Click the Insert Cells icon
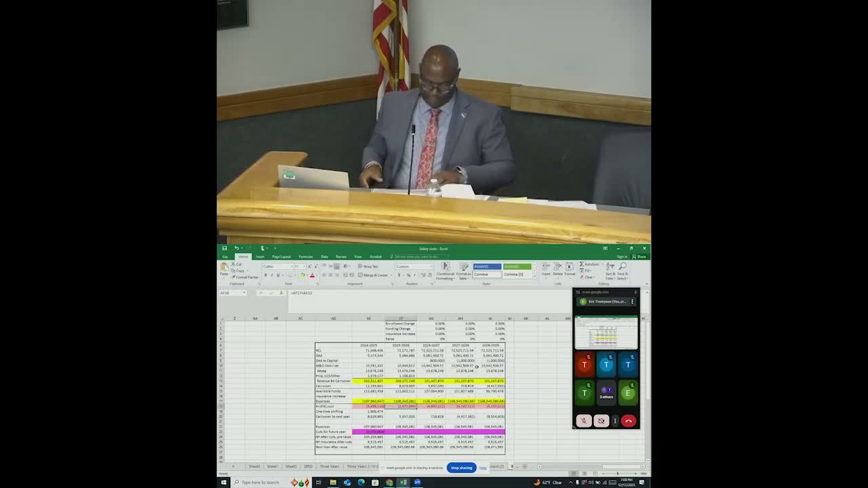This screenshot has width=868, height=488. 545,268
